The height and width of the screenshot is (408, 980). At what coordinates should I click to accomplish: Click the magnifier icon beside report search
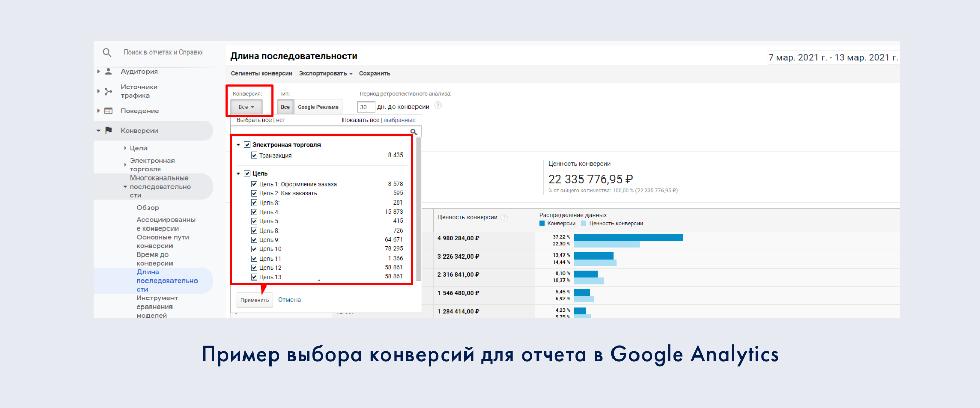click(x=107, y=53)
